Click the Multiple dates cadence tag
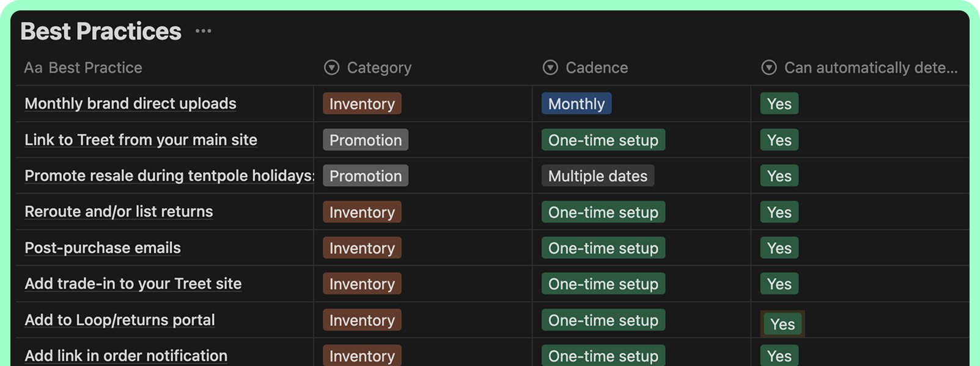 [x=598, y=176]
